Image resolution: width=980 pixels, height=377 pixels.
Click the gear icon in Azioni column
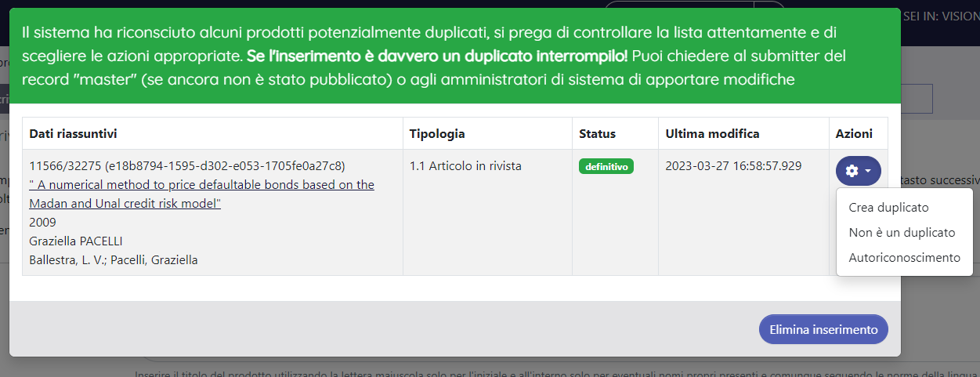(x=852, y=171)
